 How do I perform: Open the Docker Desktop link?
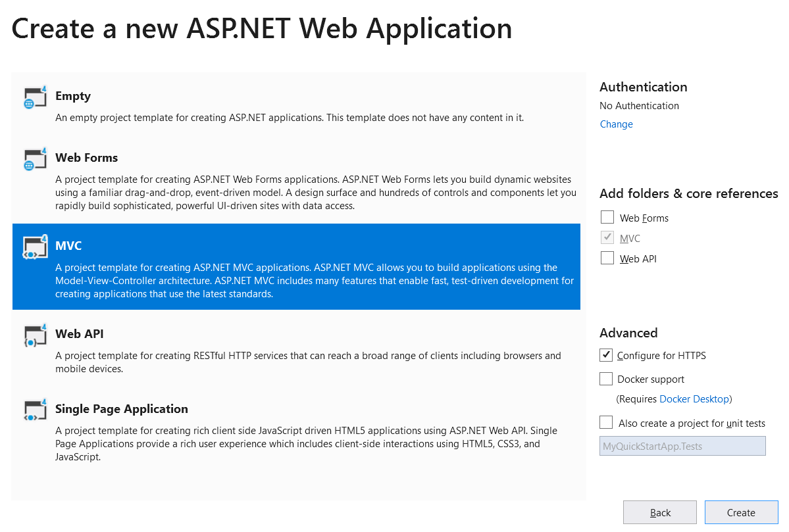[694, 399]
